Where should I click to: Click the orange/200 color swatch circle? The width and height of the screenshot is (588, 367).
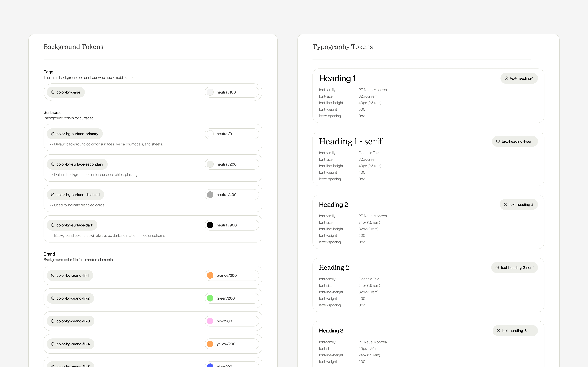pyautogui.click(x=210, y=276)
